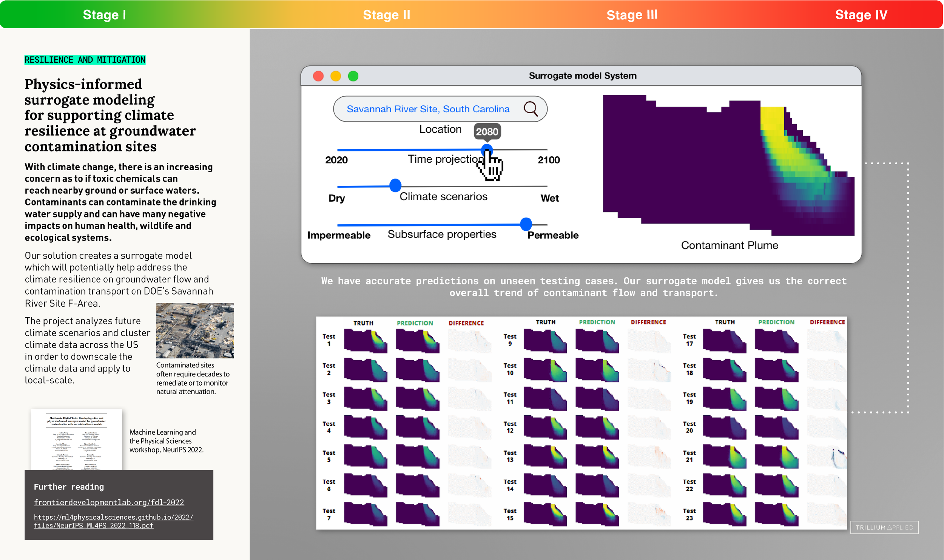The height and width of the screenshot is (560, 944).
Task: Select the Stage II tab
Action: (x=386, y=15)
